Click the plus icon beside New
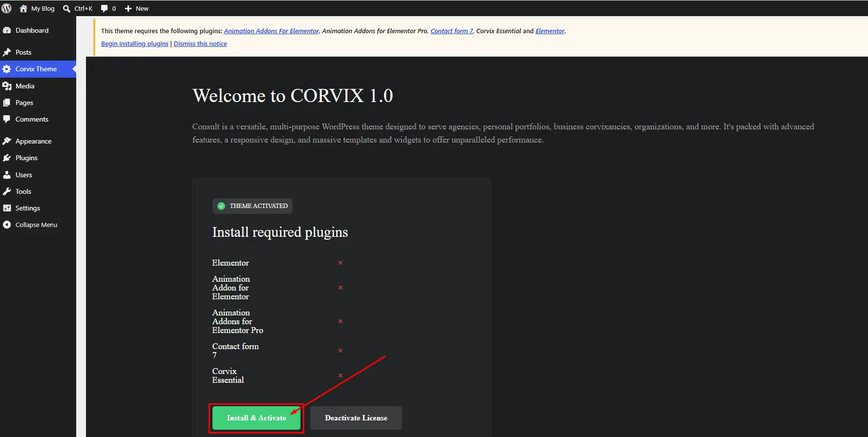Screen dimensions: 868x437 [128, 9]
